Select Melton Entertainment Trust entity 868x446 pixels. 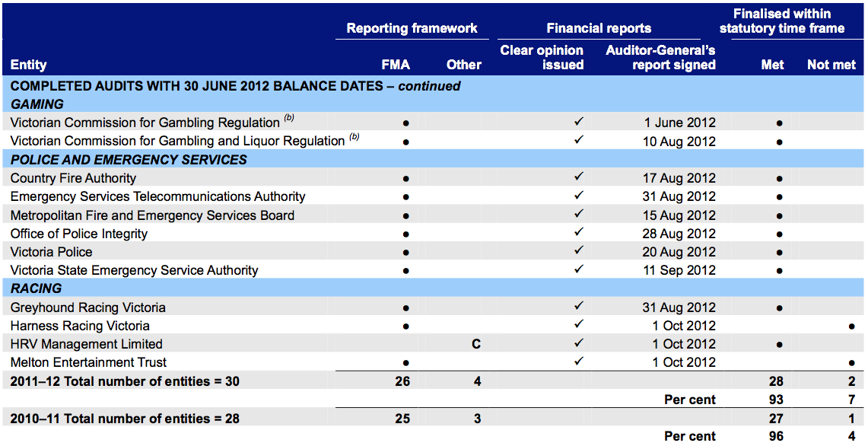[x=88, y=362]
